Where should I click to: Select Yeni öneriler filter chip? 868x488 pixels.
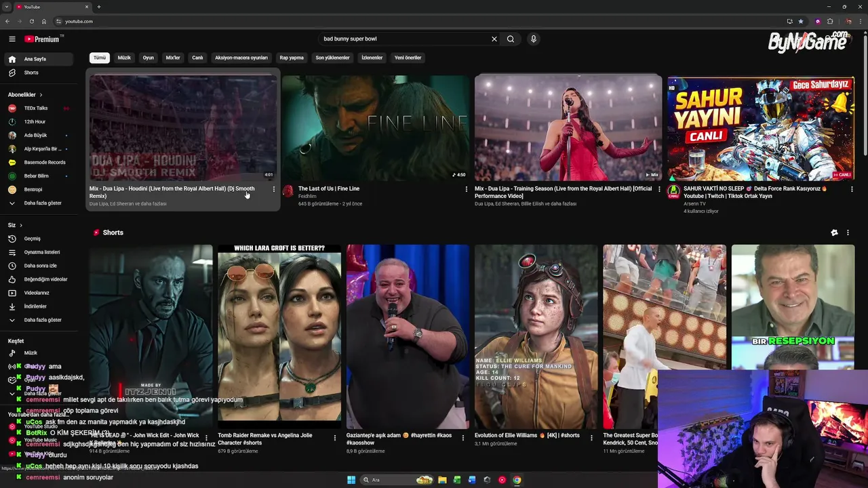click(408, 58)
